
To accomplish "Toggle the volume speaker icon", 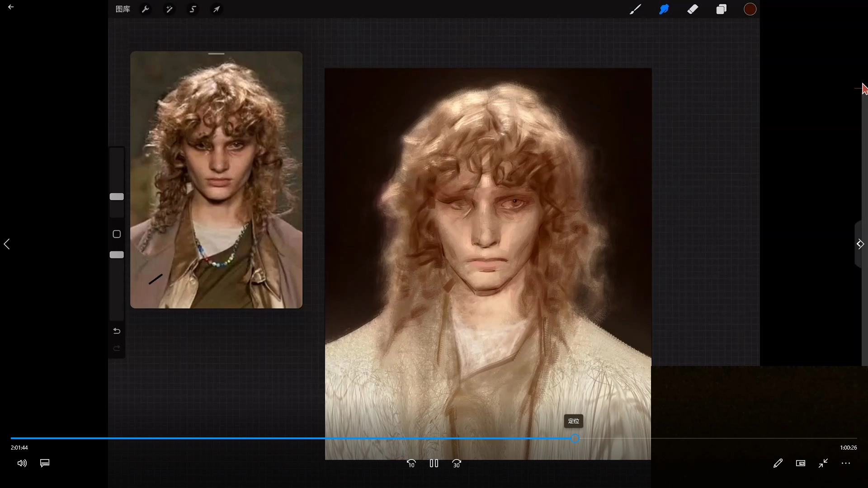I will coord(22,463).
